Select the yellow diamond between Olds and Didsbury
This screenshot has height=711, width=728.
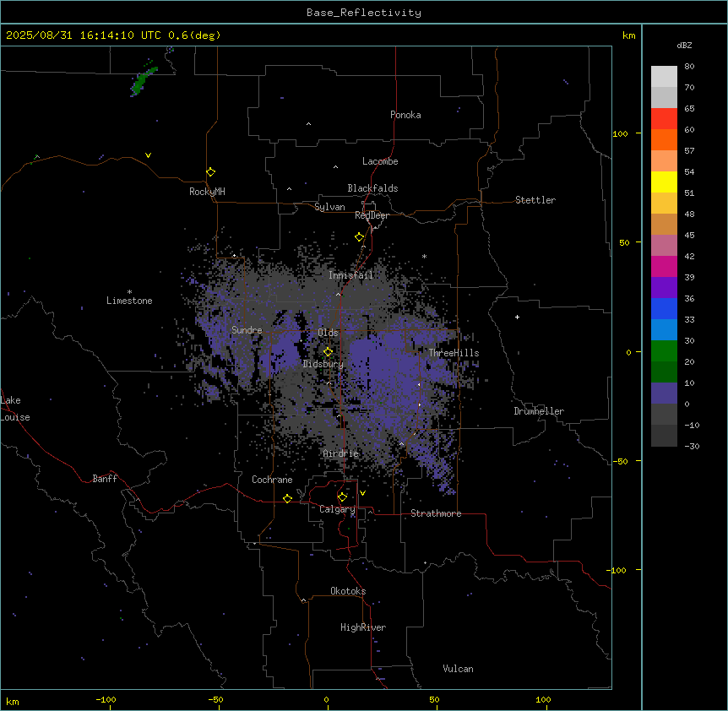coord(328,352)
